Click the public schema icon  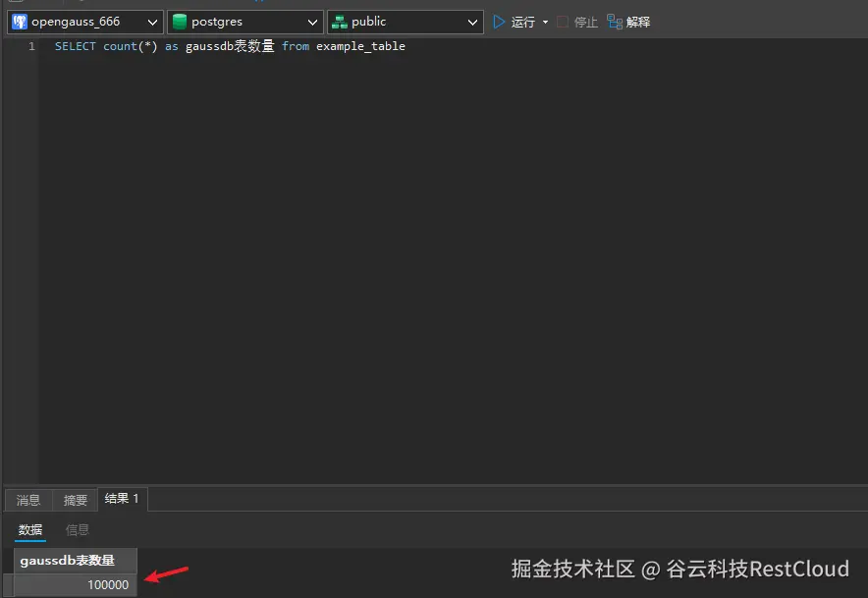[x=340, y=23]
